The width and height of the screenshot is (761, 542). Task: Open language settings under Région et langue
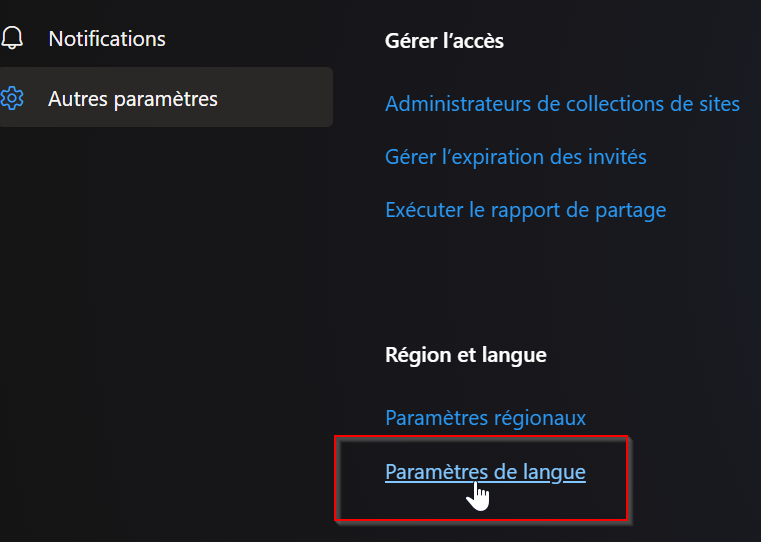click(485, 471)
